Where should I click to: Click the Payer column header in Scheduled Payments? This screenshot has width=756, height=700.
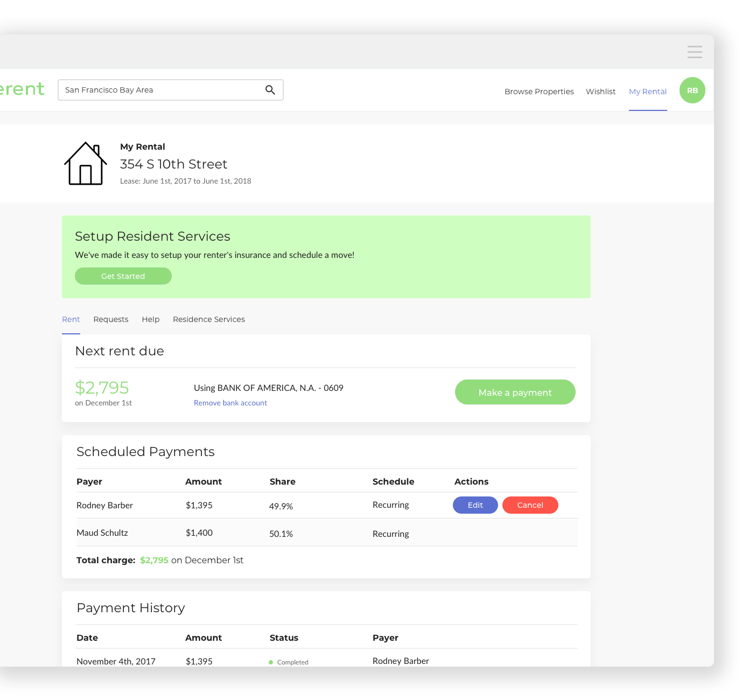pyautogui.click(x=89, y=481)
